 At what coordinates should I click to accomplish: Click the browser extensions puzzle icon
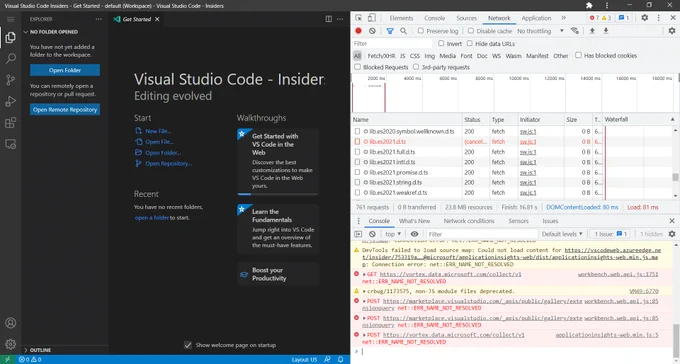coord(589,6)
